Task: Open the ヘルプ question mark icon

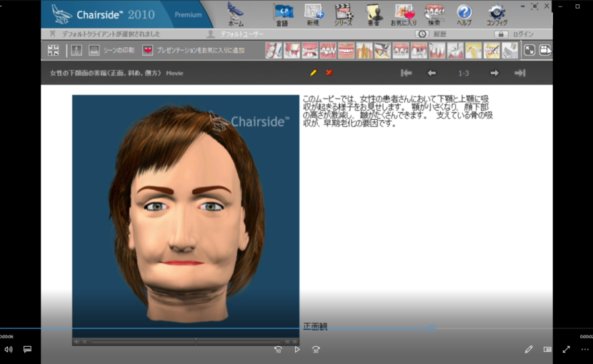Action: pyautogui.click(x=464, y=14)
